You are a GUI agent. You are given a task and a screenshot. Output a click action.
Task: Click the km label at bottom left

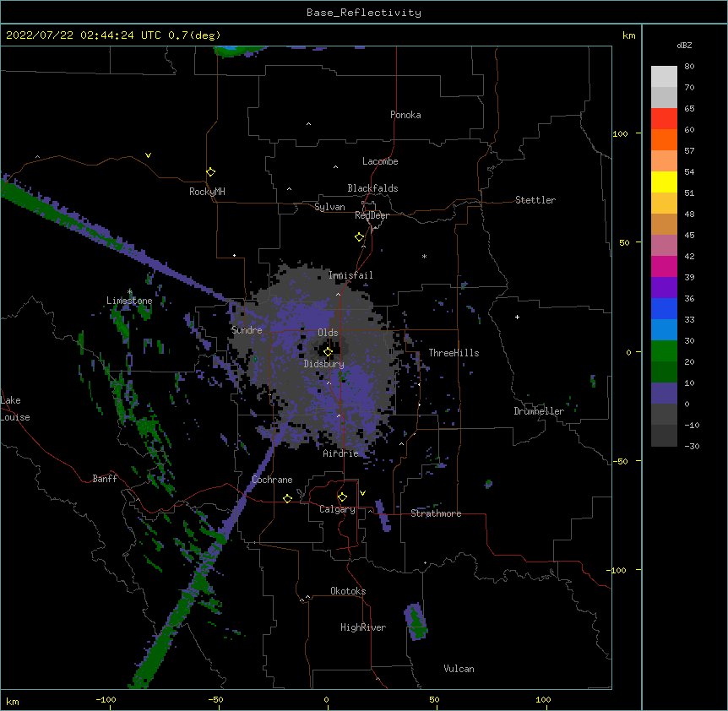coord(13,702)
